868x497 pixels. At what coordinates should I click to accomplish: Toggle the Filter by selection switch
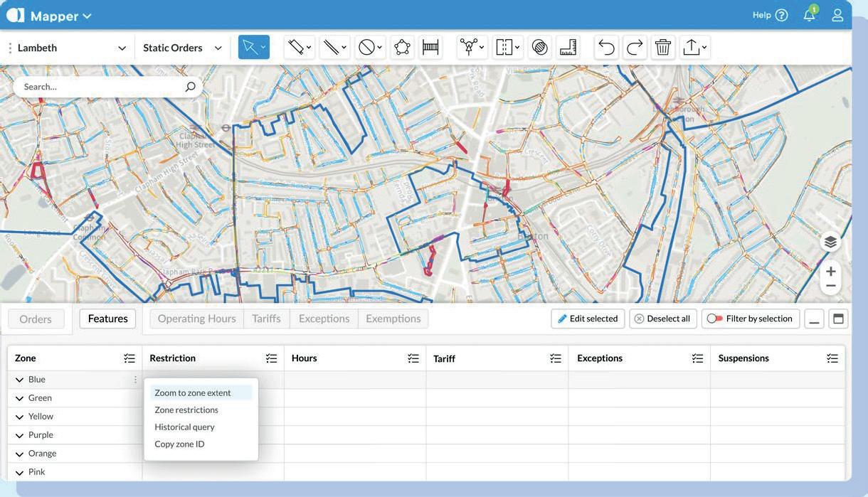tap(715, 319)
